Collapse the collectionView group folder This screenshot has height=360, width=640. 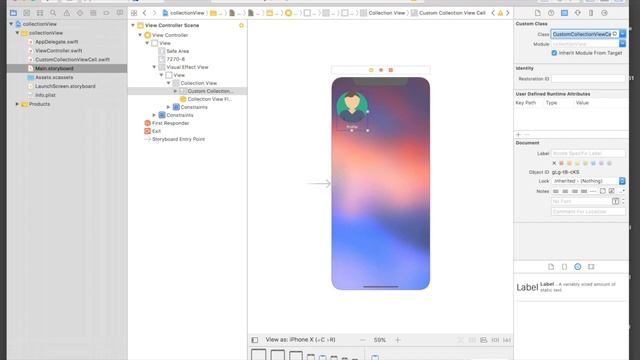[x=18, y=33]
